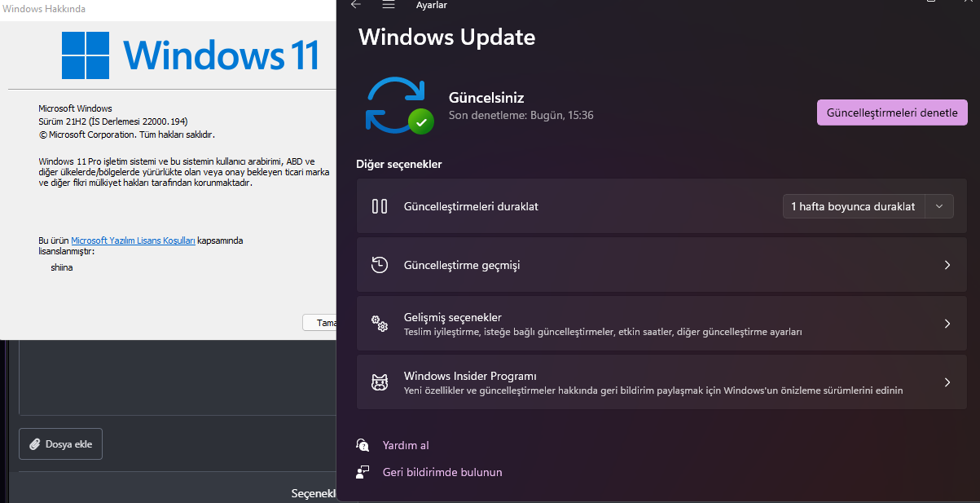Screen dimensions: 980x503
Task: Click the Windows Update sync status icon
Action: point(398,104)
